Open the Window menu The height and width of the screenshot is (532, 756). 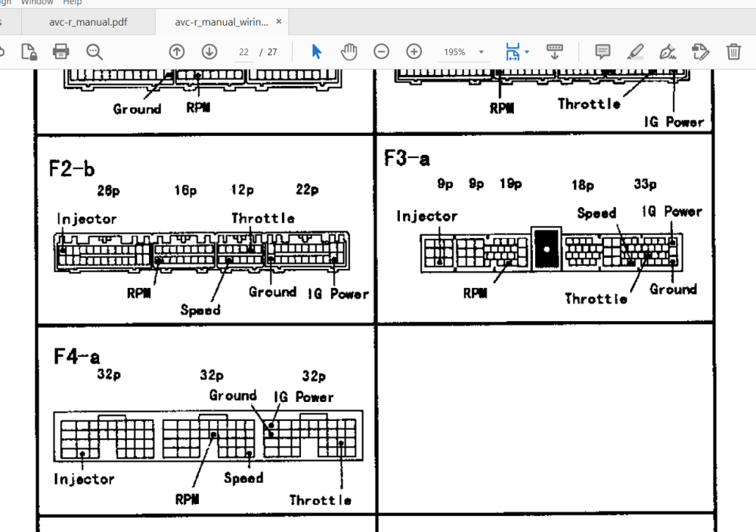[x=36, y=2]
